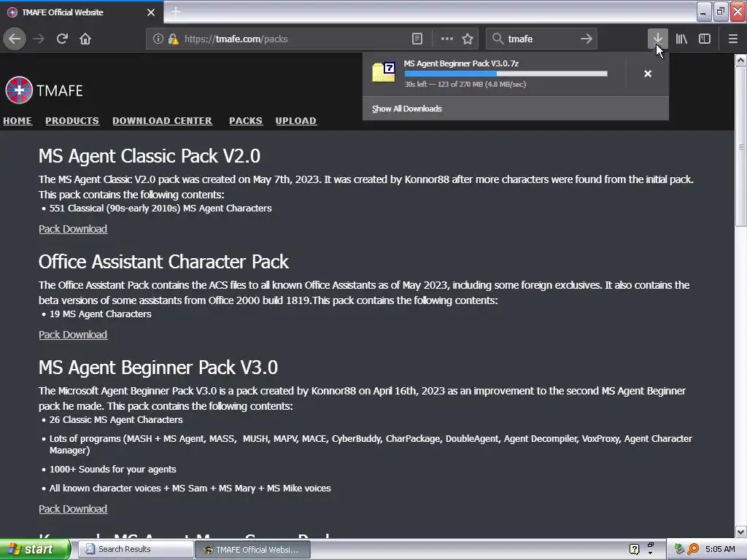Reload the current page
Screen dimensions: 747x560
click(x=63, y=39)
